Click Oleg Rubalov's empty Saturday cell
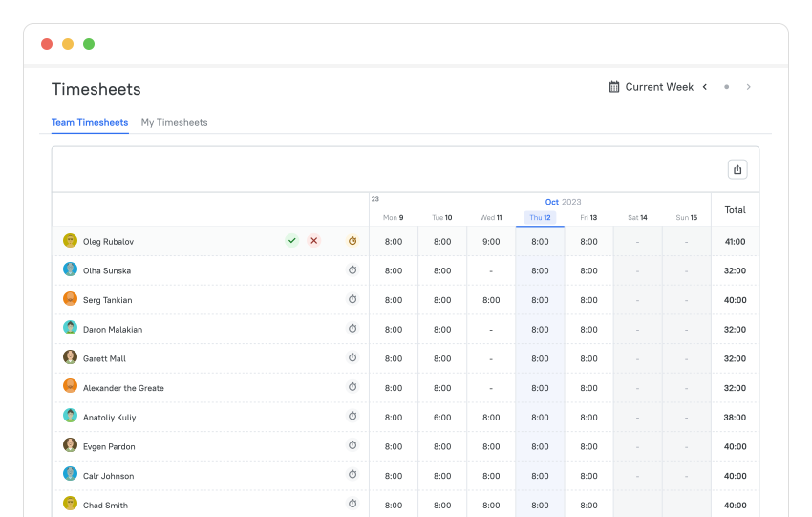 click(x=637, y=242)
